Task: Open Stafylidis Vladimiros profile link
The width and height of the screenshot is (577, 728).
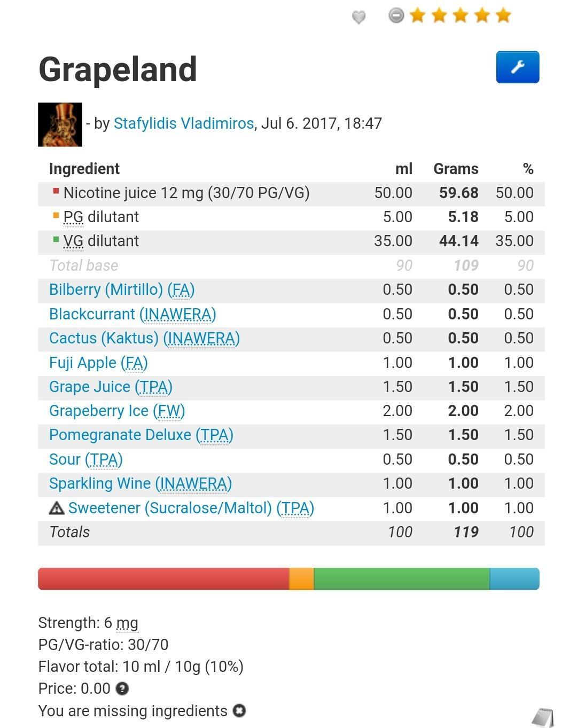Action: [183, 123]
